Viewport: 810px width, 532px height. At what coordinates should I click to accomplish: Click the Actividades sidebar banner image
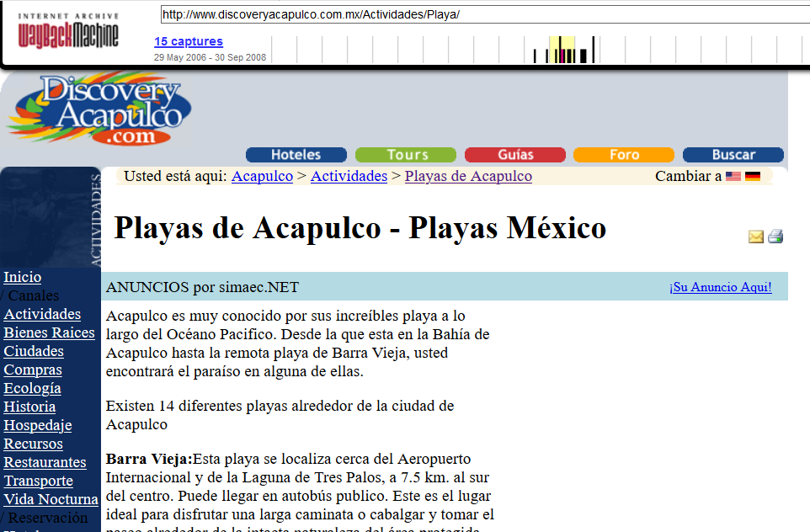[52, 215]
